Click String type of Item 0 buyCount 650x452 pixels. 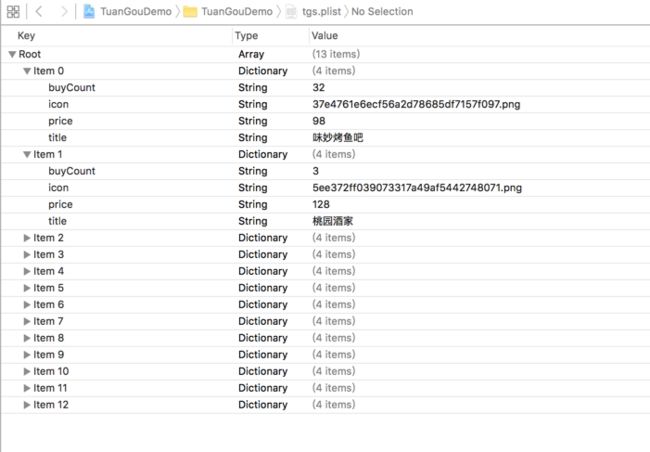252,87
